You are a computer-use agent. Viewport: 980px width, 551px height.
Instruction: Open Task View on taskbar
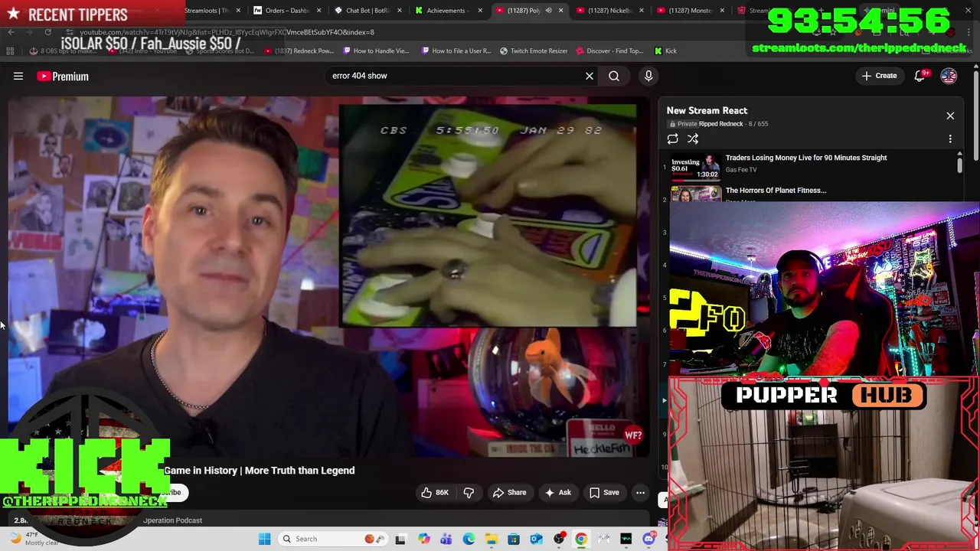pyautogui.click(x=400, y=539)
